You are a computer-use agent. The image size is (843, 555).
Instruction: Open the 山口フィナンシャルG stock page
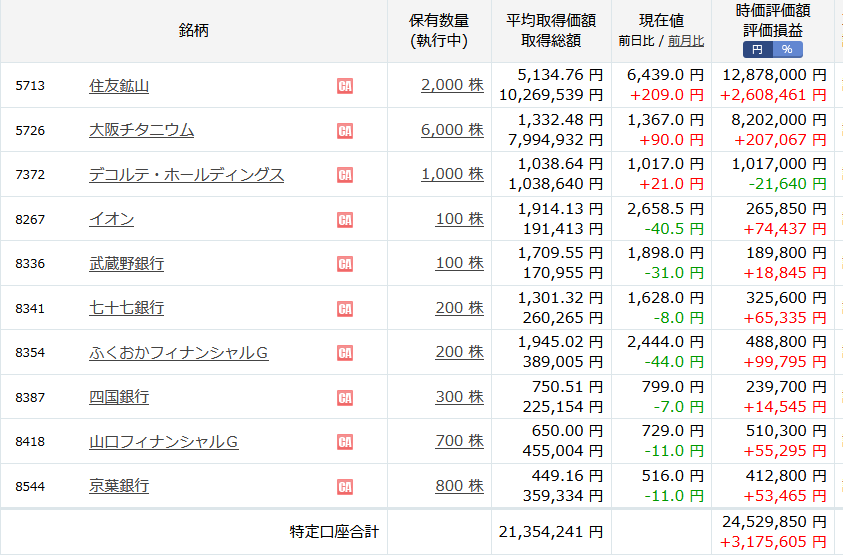point(163,442)
